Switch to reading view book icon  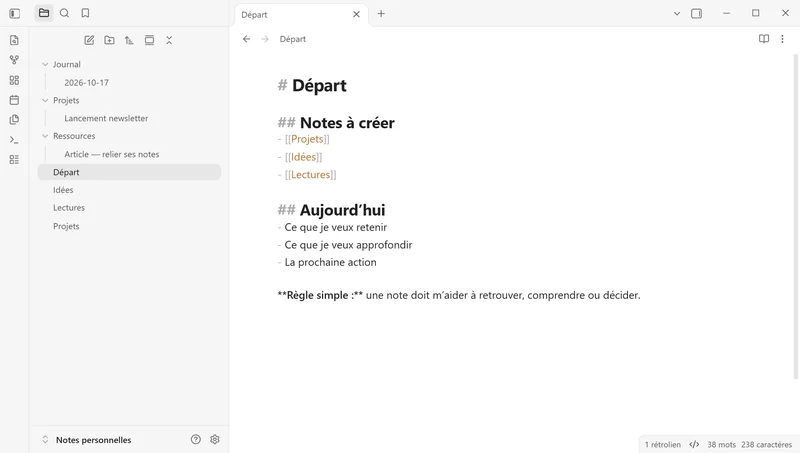pos(764,39)
